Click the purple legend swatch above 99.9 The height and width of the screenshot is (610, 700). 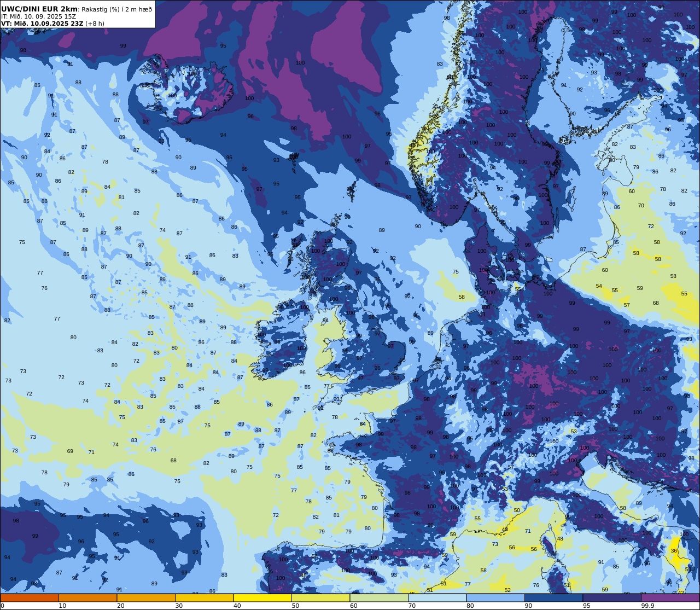[x=670, y=597]
